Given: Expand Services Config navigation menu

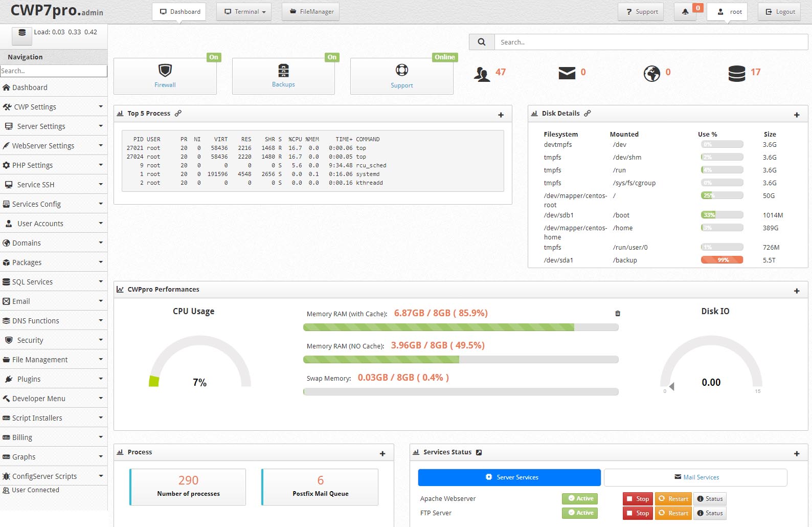Looking at the screenshot, I should [x=54, y=204].
